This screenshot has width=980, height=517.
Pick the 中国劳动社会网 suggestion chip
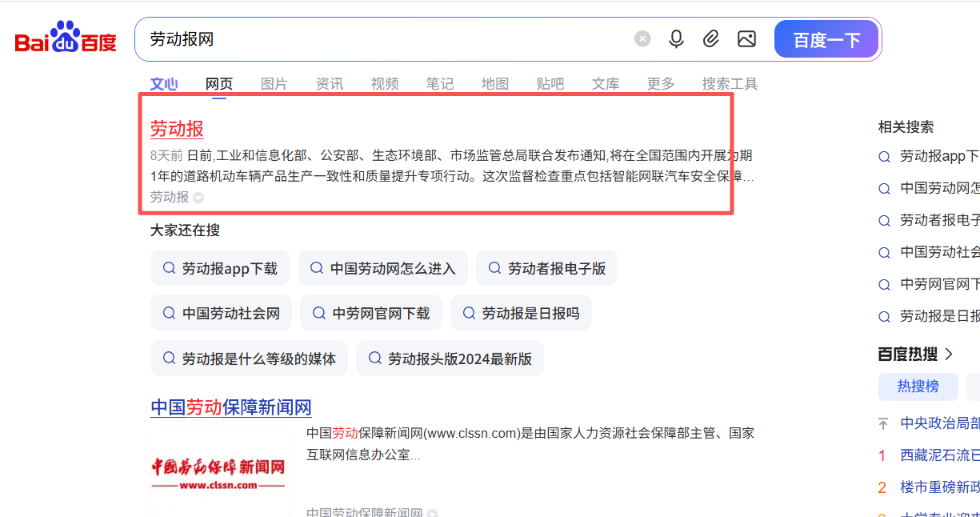point(221,313)
